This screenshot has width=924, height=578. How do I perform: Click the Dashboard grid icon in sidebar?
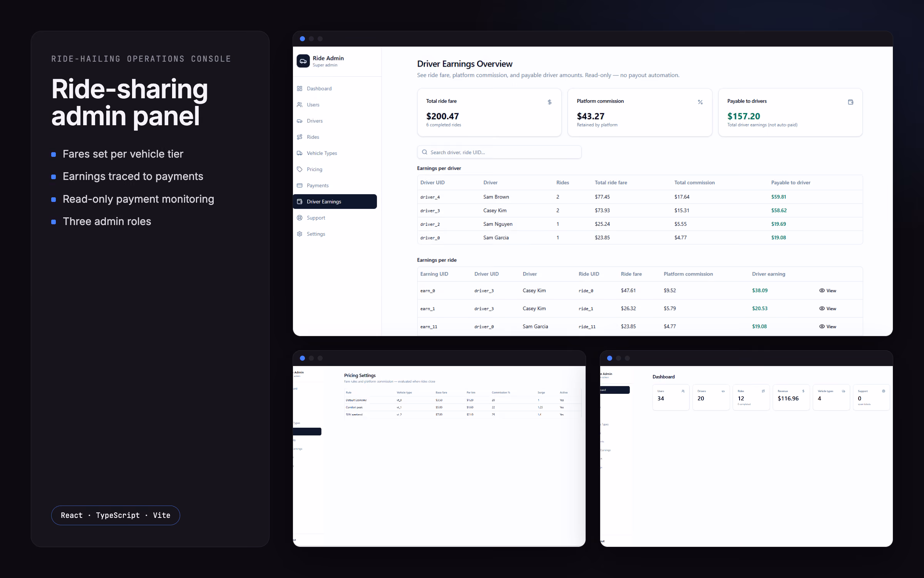(300, 89)
